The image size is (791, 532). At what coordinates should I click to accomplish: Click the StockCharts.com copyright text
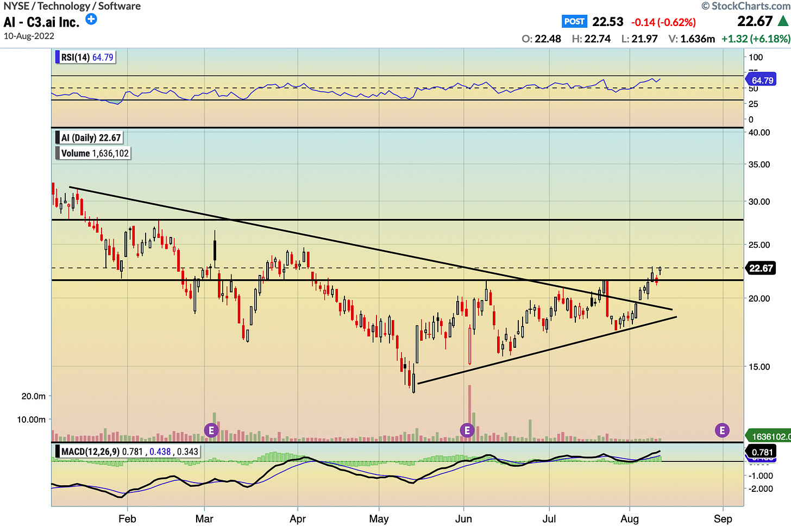click(745, 6)
